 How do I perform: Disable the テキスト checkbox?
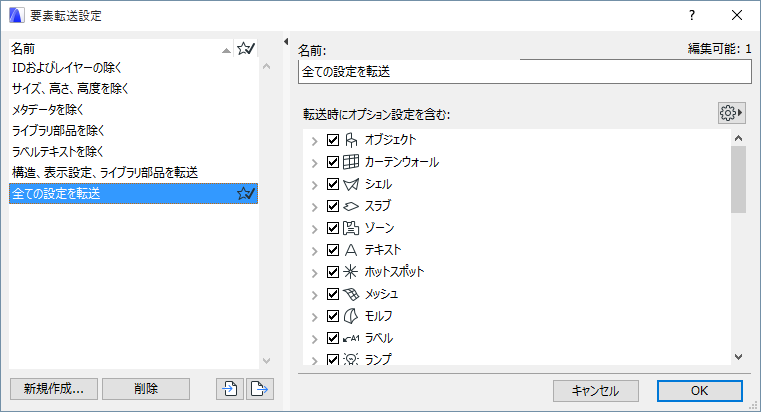click(332, 250)
